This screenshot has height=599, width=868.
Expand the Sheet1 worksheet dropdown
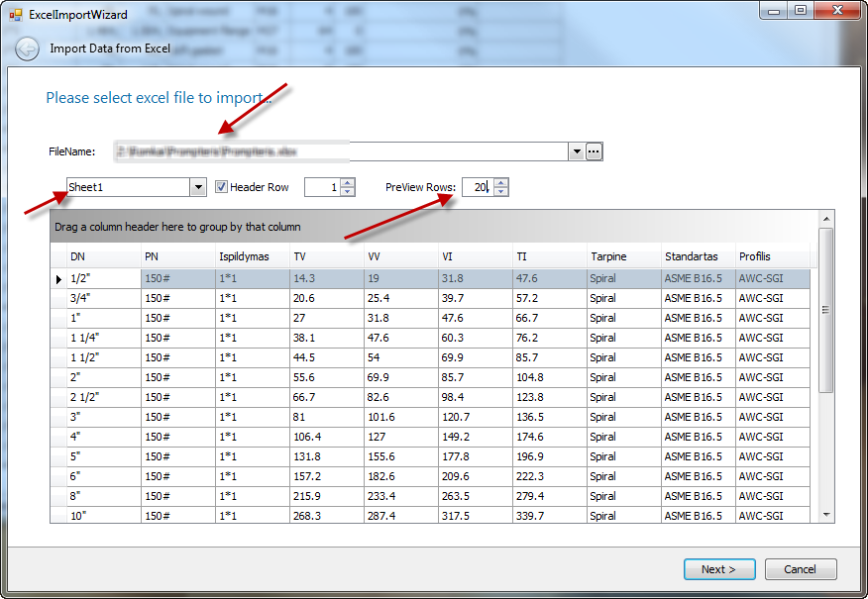[197, 187]
